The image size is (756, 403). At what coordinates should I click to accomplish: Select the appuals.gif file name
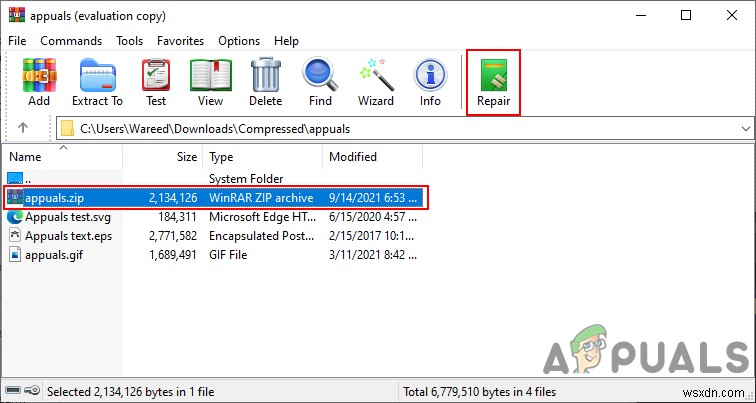tap(54, 255)
